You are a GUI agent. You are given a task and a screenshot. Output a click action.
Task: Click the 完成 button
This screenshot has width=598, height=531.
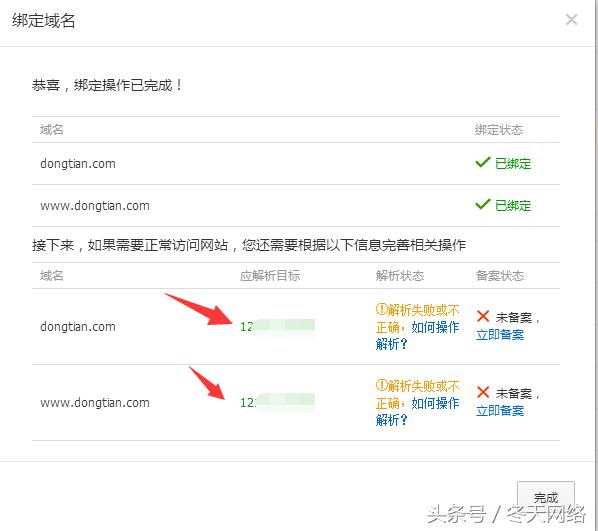coord(546,497)
